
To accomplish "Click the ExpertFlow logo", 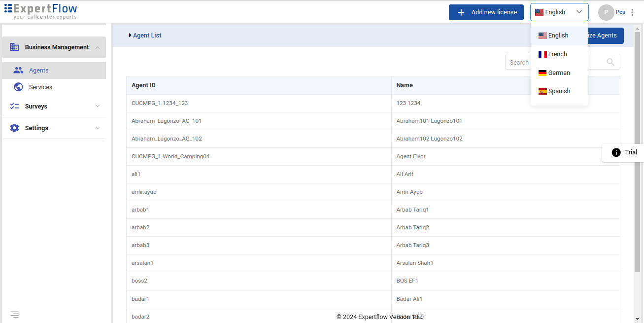I will pyautogui.click(x=41, y=11).
